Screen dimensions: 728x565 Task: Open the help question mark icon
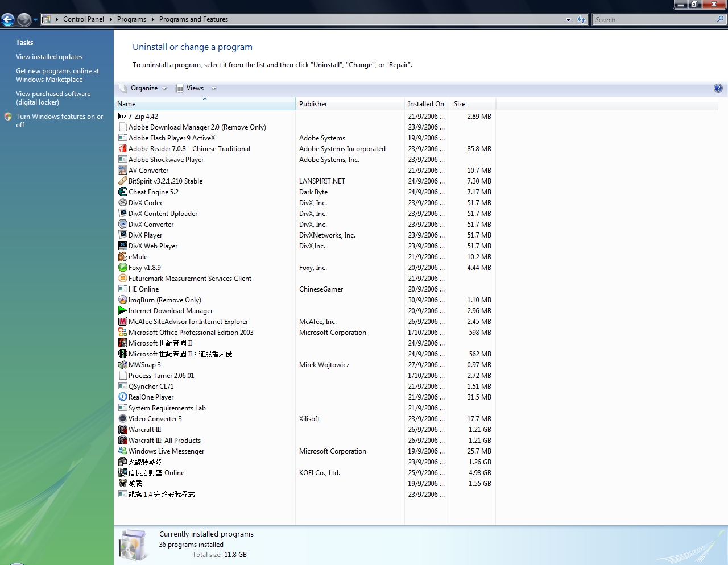pos(718,88)
